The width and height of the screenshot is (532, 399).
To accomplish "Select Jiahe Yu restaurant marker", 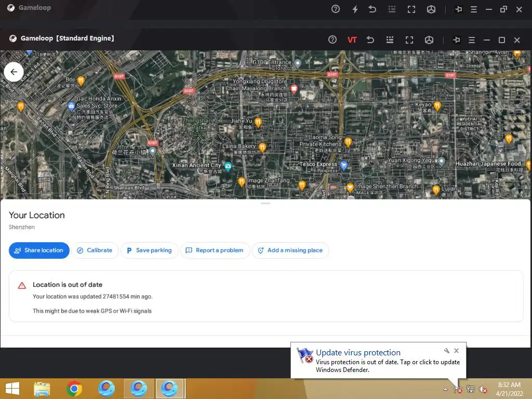I will click(258, 122).
